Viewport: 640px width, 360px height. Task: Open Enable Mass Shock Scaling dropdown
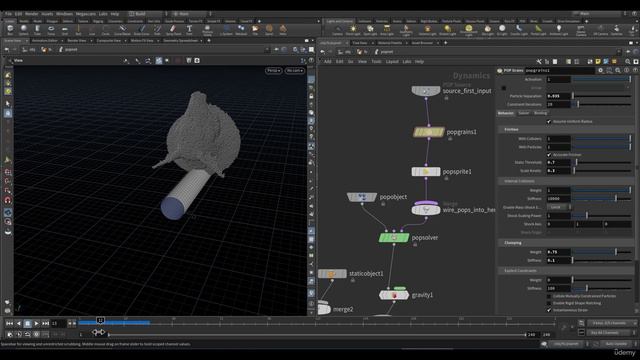click(x=558, y=207)
